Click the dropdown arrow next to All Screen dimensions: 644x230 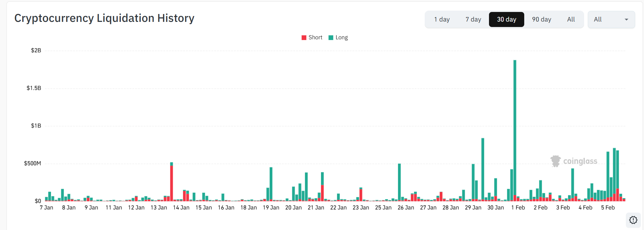(626, 19)
